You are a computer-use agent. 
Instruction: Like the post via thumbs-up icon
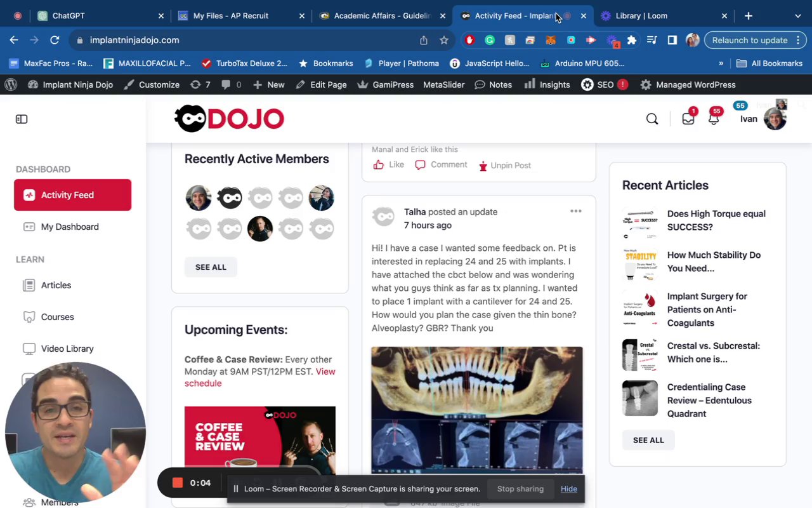[x=379, y=164]
